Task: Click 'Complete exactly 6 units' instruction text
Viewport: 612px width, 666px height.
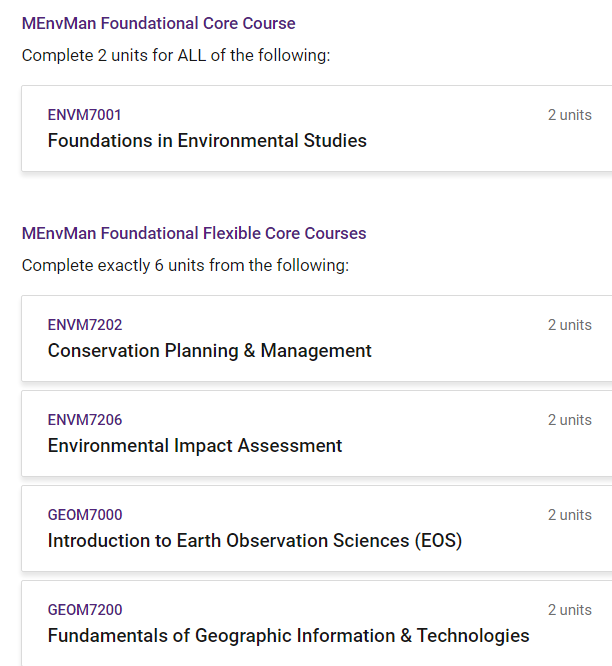Action: [185, 266]
